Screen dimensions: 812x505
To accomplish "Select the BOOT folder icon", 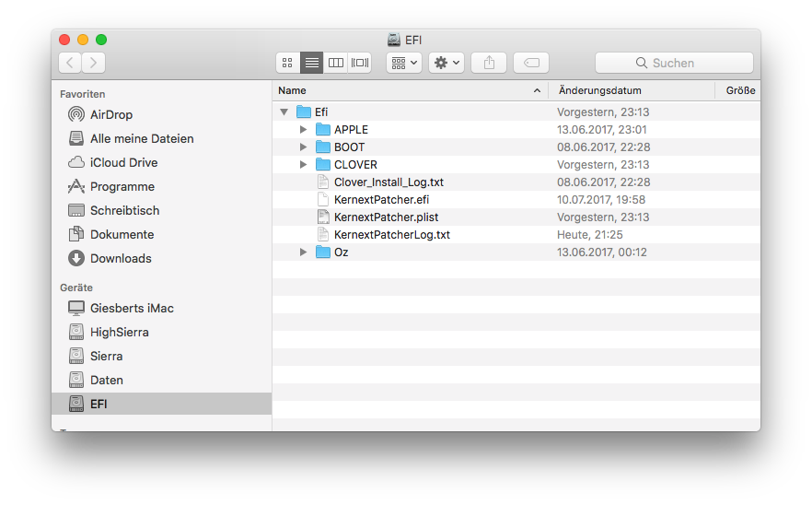I will tap(323, 147).
